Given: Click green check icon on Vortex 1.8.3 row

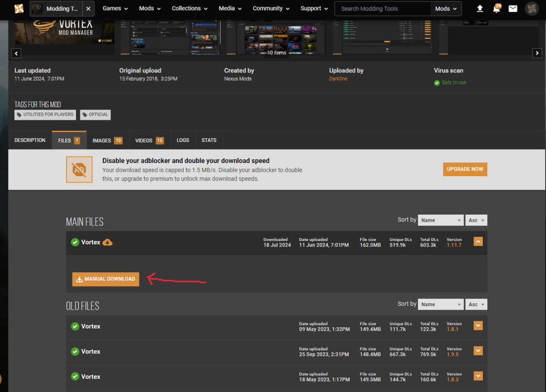Looking at the screenshot, I should click(x=75, y=377).
